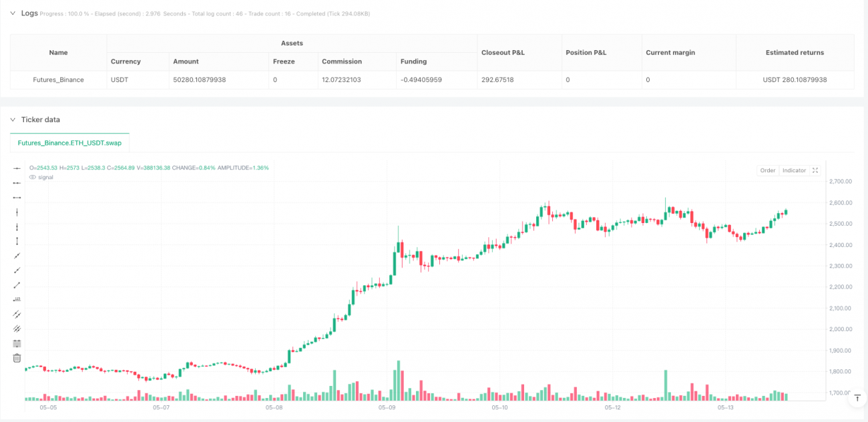The height and width of the screenshot is (422, 868).
Task: Open the Futures_Binance.ETH_USDT.swap tab
Action: tap(70, 143)
